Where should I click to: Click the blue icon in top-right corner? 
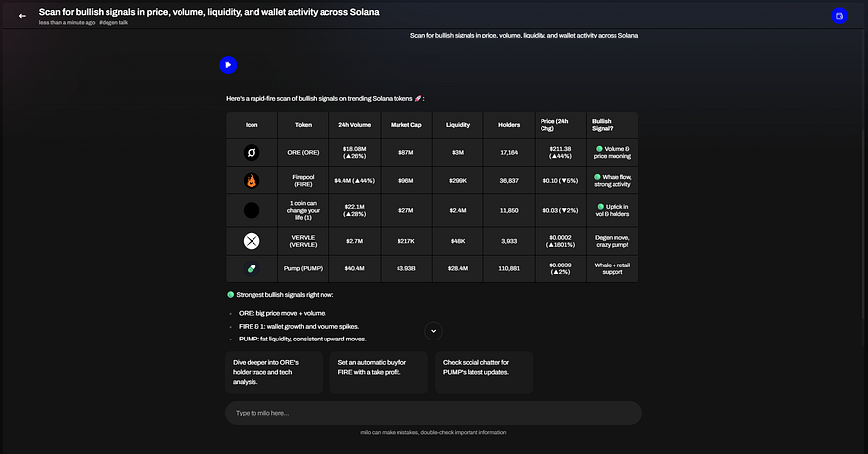tap(839, 16)
